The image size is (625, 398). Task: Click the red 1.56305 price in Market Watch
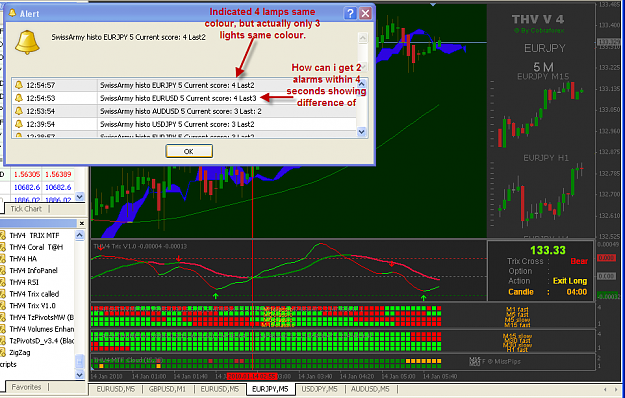[27, 174]
